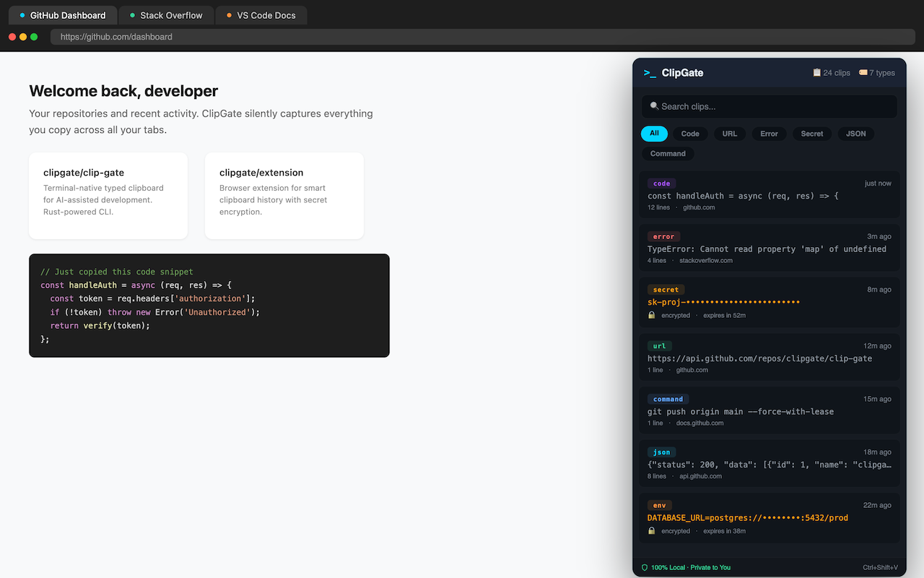The image size is (924, 578).
Task: Click the ClipGate terminal logo icon
Action: tap(649, 73)
